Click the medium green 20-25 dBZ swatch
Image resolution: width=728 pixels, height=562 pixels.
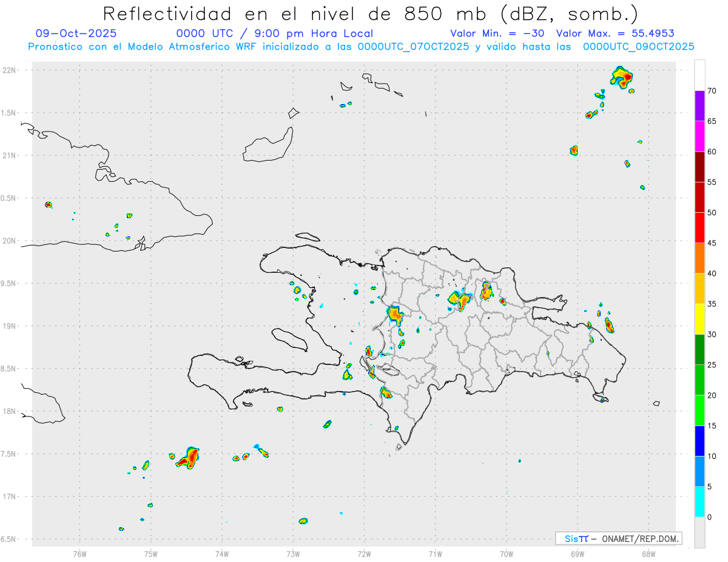699,380
